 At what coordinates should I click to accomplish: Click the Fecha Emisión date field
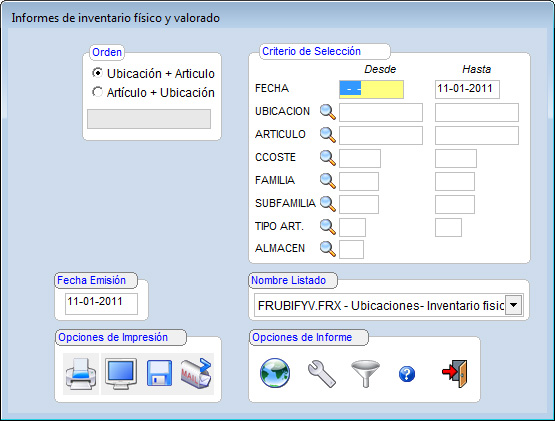[101, 303]
